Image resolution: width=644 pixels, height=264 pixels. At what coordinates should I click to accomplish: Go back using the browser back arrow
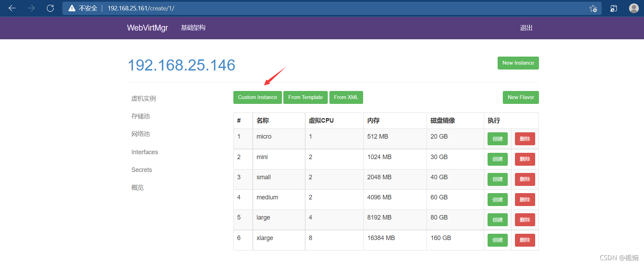(x=12, y=8)
